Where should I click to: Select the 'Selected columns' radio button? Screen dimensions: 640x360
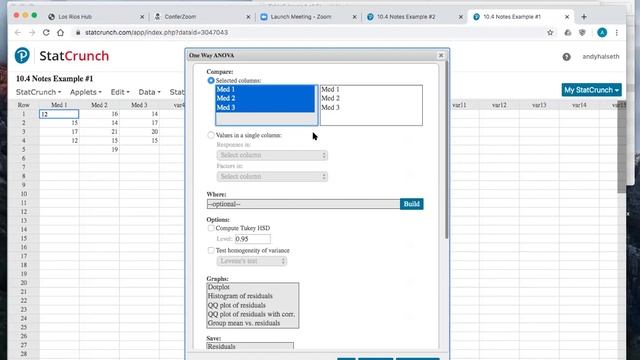[211, 80]
